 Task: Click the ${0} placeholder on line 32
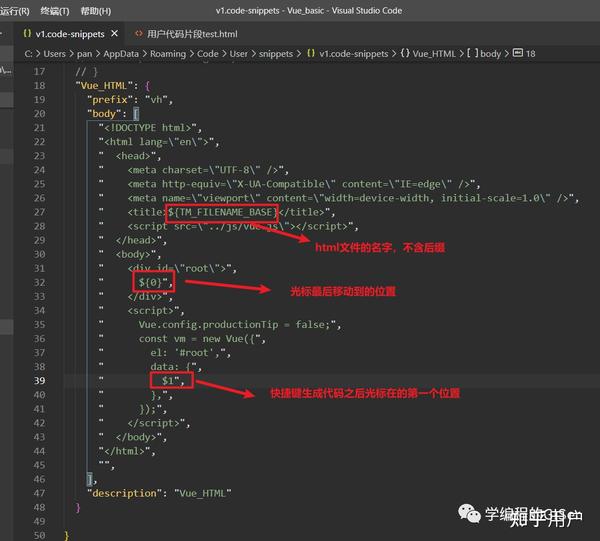point(150,283)
